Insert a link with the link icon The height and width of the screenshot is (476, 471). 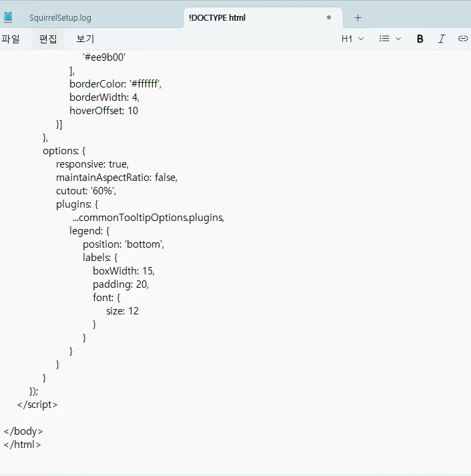pyautogui.click(x=463, y=39)
